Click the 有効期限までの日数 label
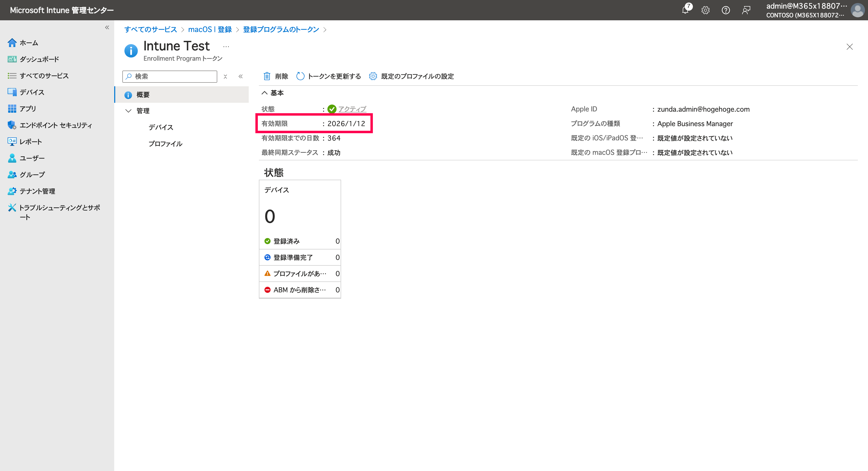Viewport: 868px width, 471px height. 290,138
